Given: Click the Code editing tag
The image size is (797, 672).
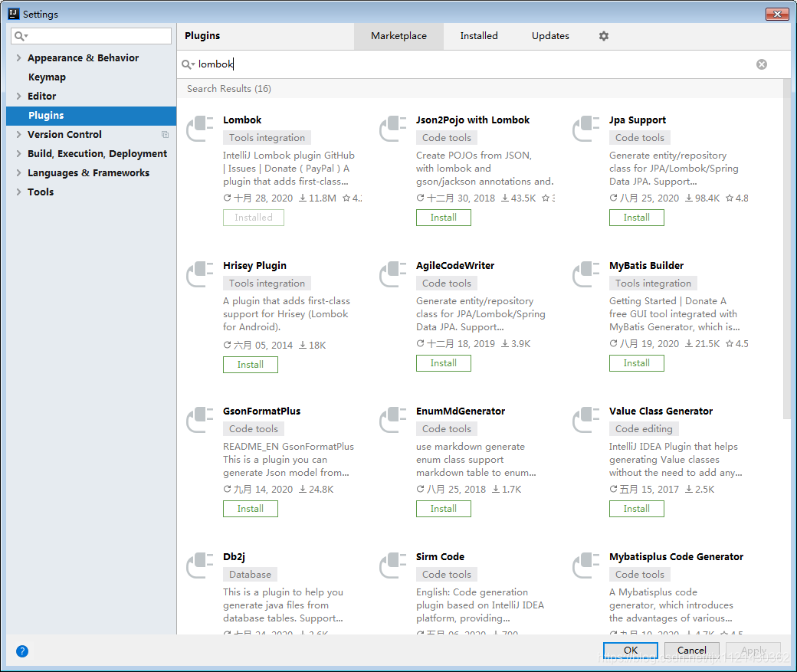Looking at the screenshot, I should tap(644, 429).
